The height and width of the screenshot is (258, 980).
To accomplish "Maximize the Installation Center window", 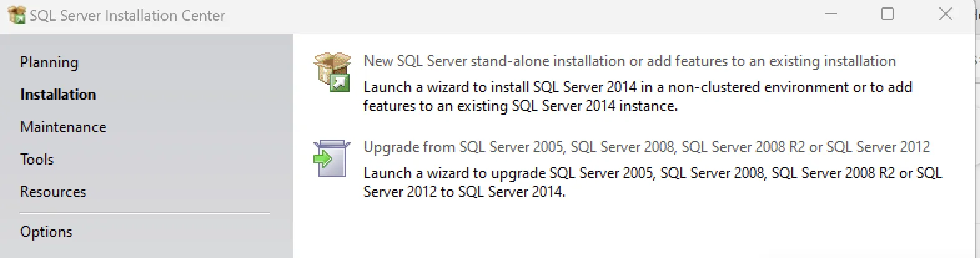I will pyautogui.click(x=888, y=14).
